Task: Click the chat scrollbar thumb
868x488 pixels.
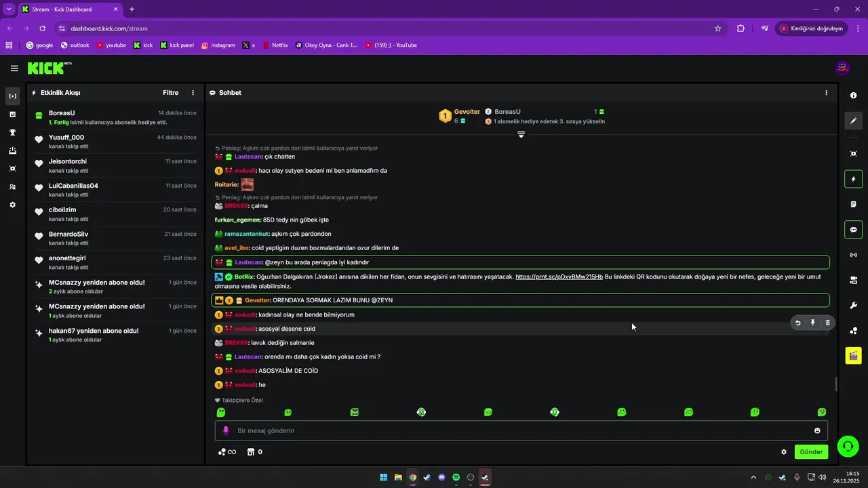Action: (x=836, y=384)
